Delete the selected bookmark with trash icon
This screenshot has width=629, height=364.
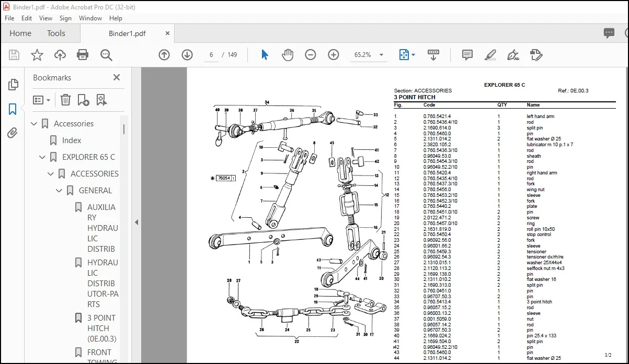(x=65, y=100)
